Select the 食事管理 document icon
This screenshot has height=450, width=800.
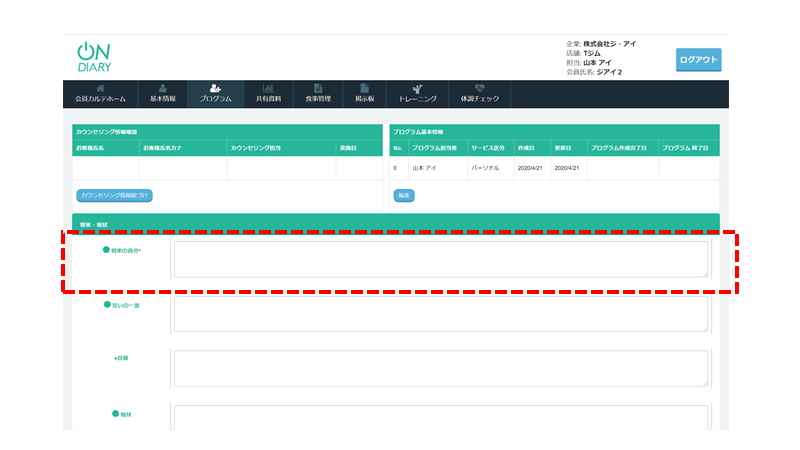click(317, 88)
